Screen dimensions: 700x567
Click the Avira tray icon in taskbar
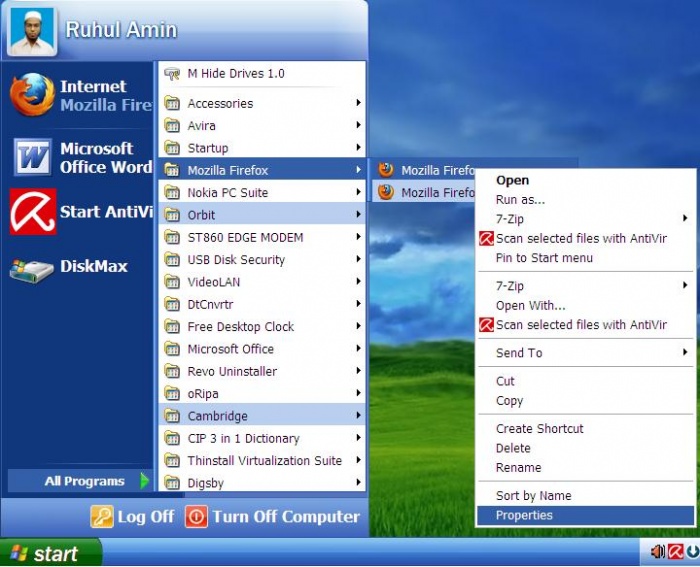675,552
